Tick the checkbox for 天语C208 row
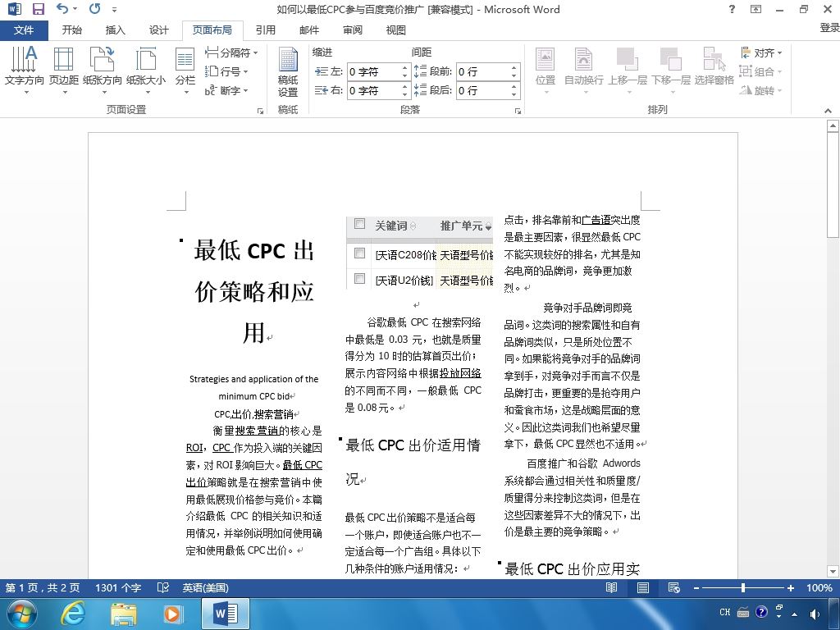Screen dimensions: 840x630 coord(360,253)
